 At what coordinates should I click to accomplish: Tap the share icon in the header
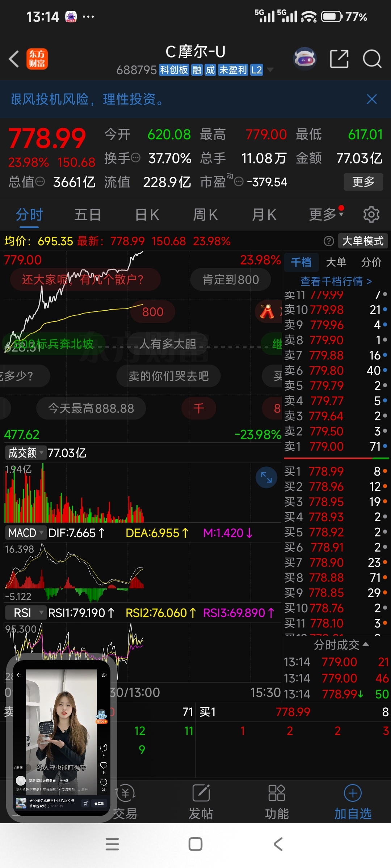339,59
